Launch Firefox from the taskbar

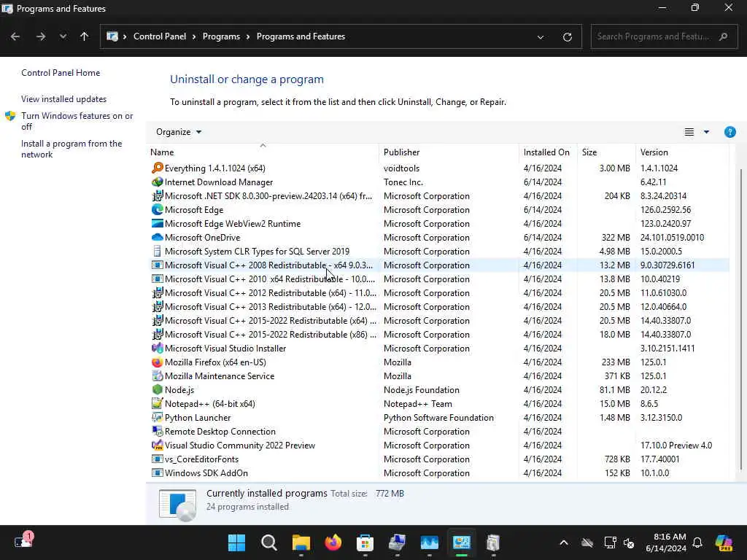coord(333,542)
